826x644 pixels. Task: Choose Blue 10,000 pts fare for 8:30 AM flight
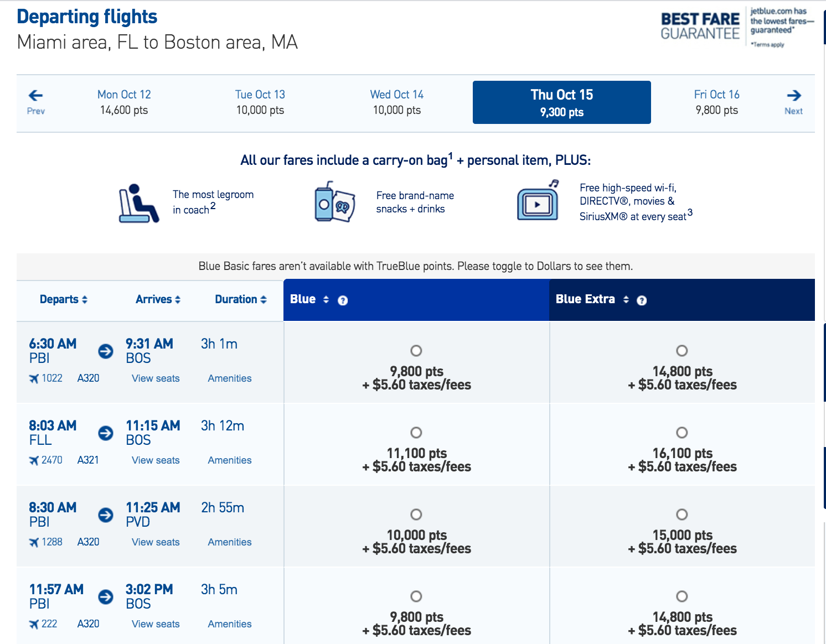416,515
